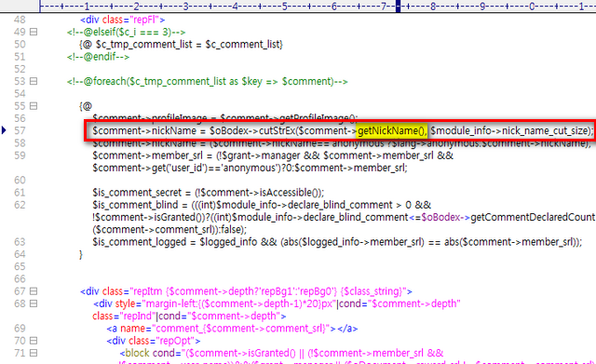
Task: Click line number 54 in the gutter
Action: [x=20, y=94]
